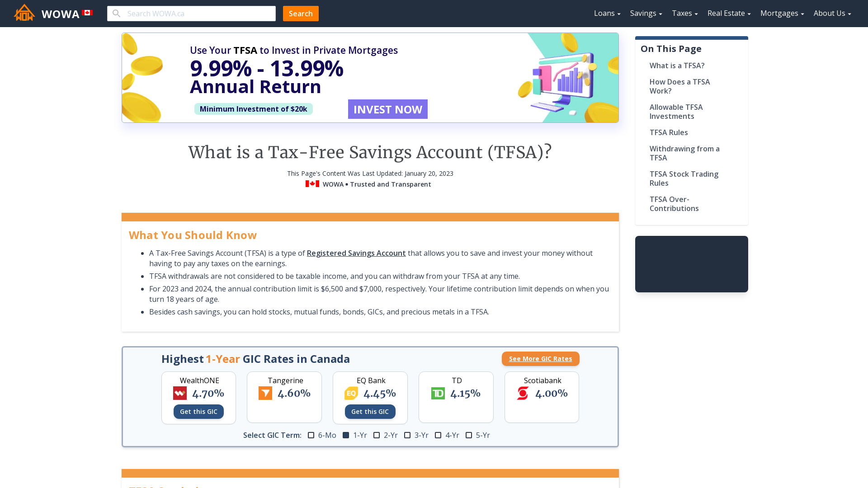The width and height of the screenshot is (868, 488).
Task: Select the 3-Yr GIC term radio button
Action: (x=408, y=435)
